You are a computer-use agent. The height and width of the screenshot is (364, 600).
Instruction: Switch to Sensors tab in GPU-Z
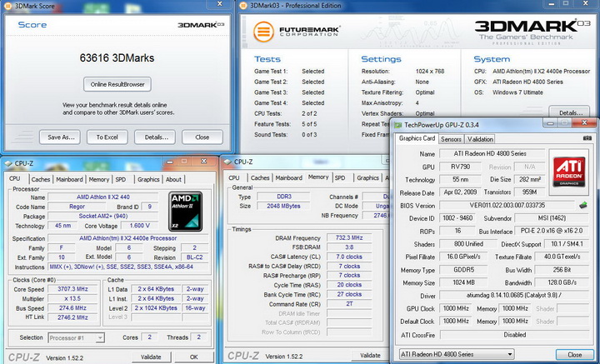451,139
